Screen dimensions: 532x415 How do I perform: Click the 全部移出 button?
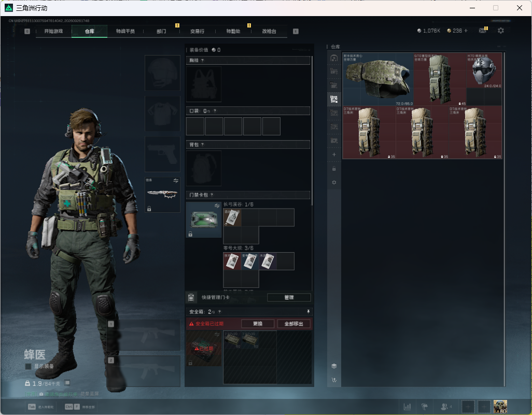(294, 324)
